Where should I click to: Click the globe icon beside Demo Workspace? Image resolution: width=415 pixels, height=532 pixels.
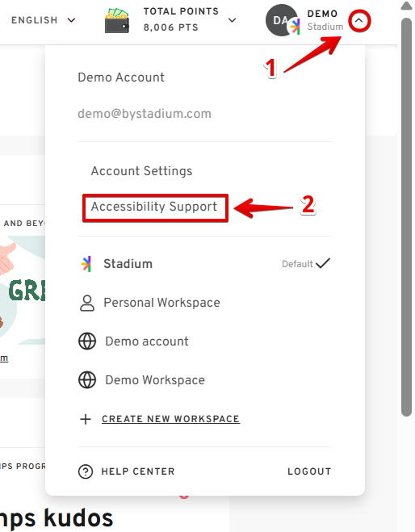coord(87,380)
